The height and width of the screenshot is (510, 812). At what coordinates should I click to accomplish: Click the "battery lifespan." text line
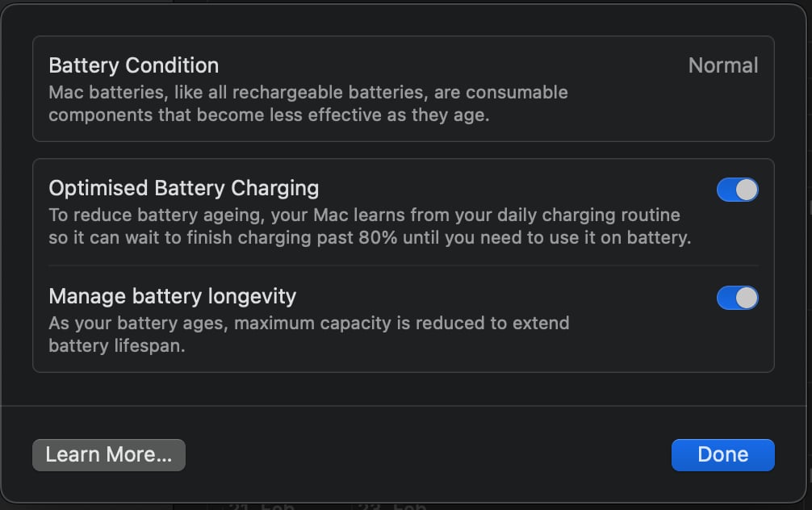[117, 345]
